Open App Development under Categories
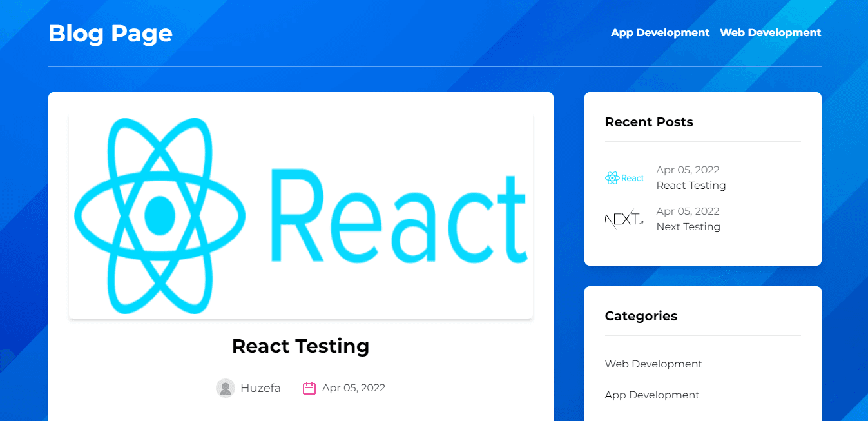 coord(652,395)
